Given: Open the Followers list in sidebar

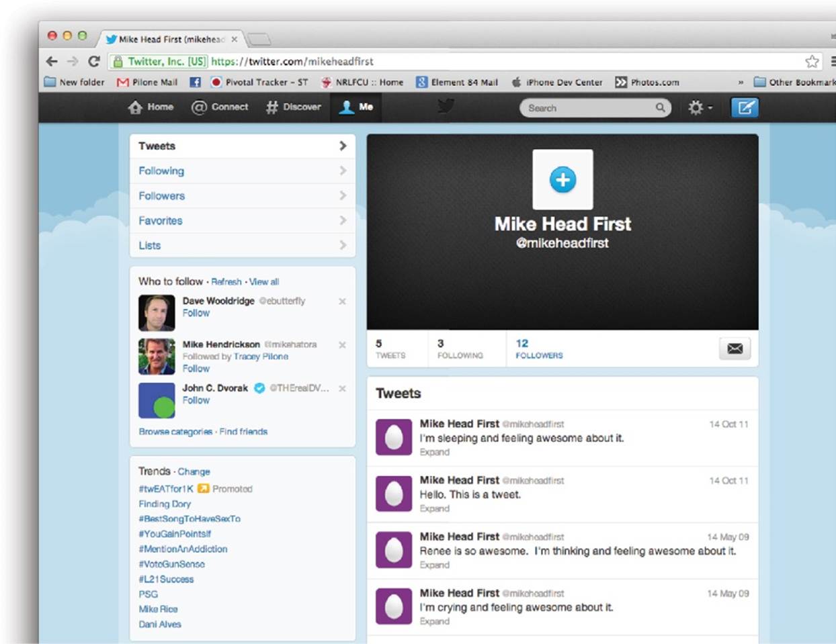Looking at the screenshot, I should (x=243, y=195).
